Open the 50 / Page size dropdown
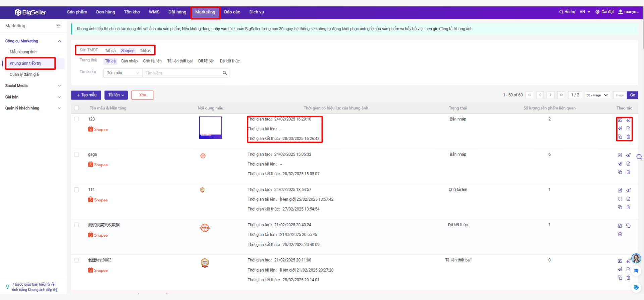The width and height of the screenshot is (644, 300). pyautogui.click(x=597, y=95)
